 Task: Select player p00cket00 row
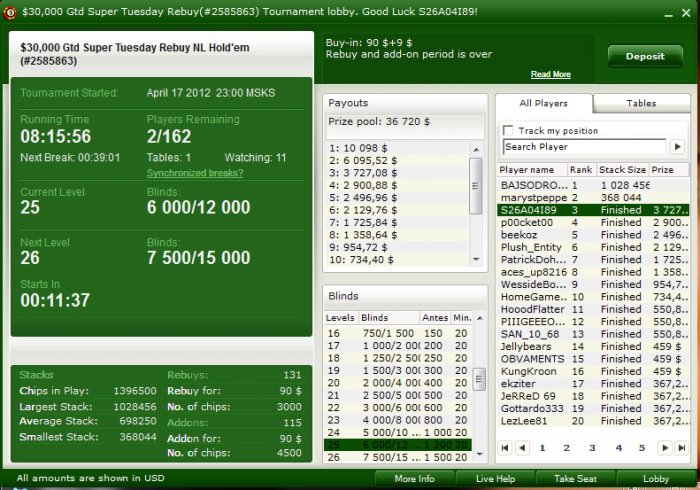point(593,222)
